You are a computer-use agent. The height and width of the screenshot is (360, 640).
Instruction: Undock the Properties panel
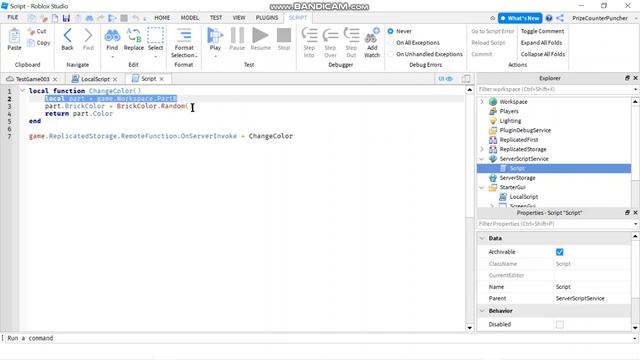[627, 213]
